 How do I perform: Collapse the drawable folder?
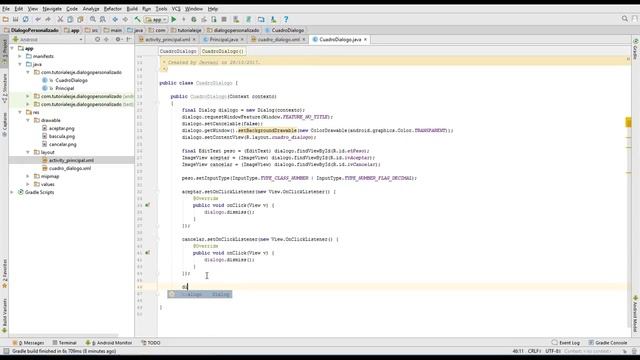28,120
